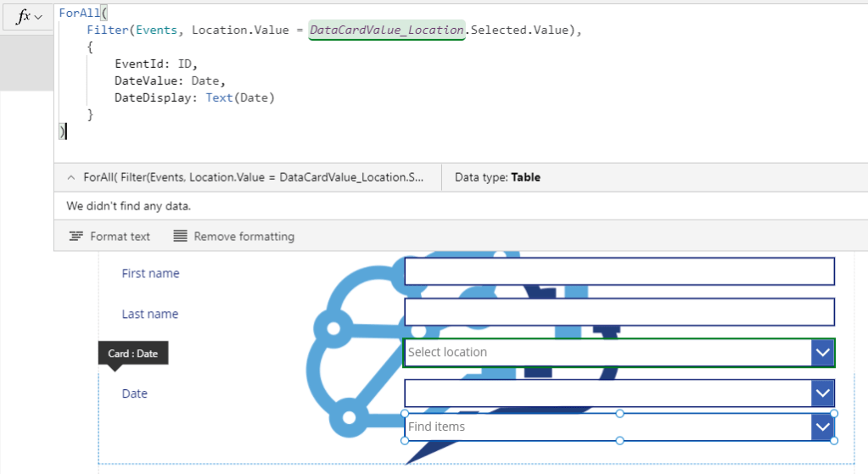Viewport: 868px width, 474px height.
Task: Click the Select location placeholder text
Action: pyautogui.click(x=448, y=352)
